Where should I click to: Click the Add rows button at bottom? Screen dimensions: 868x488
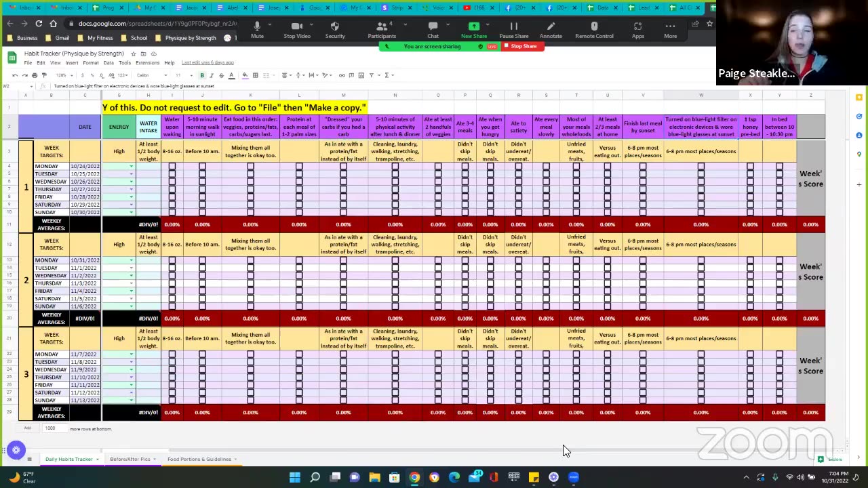click(x=28, y=428)
